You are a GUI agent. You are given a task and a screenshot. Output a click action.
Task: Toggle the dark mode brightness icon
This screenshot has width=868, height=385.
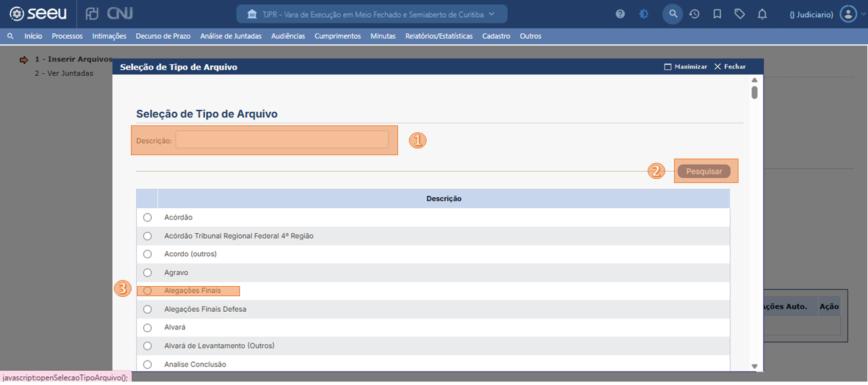click(x=644, y=14)
